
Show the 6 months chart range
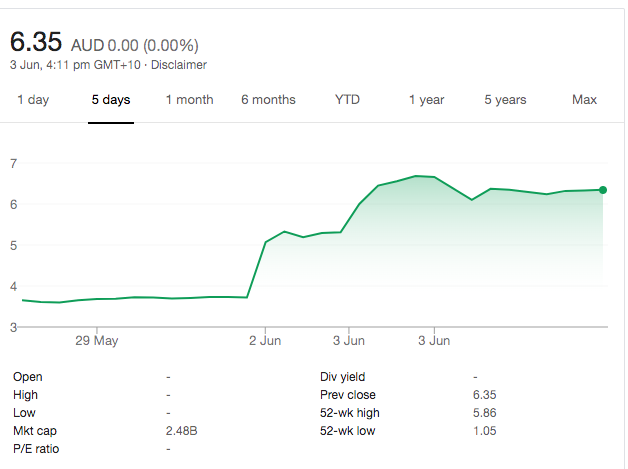pos(268,100)
